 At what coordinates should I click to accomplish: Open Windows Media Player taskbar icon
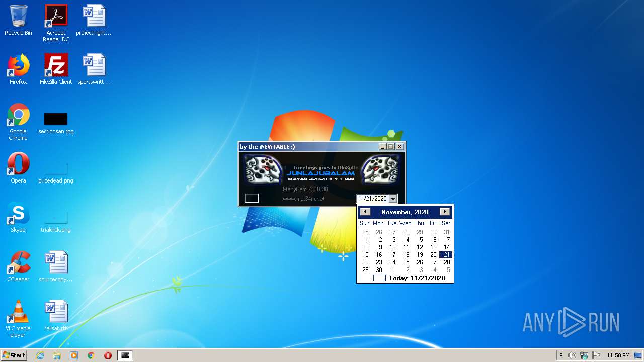click(74, 355)
